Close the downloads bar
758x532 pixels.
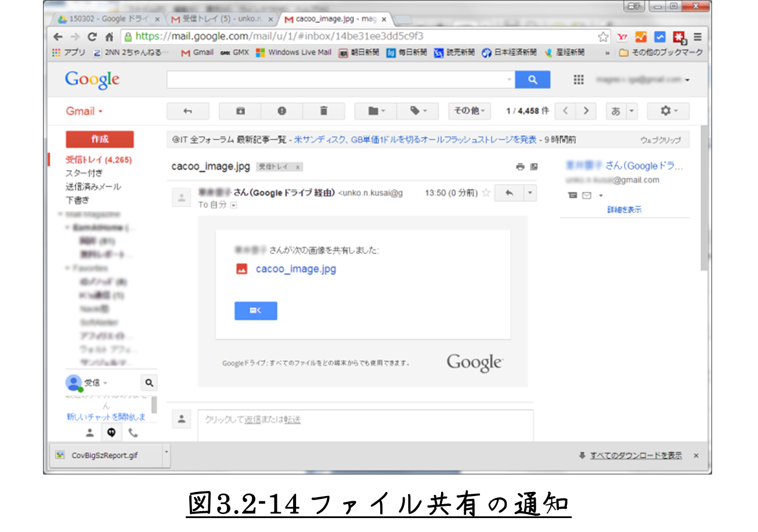point(696,456)
